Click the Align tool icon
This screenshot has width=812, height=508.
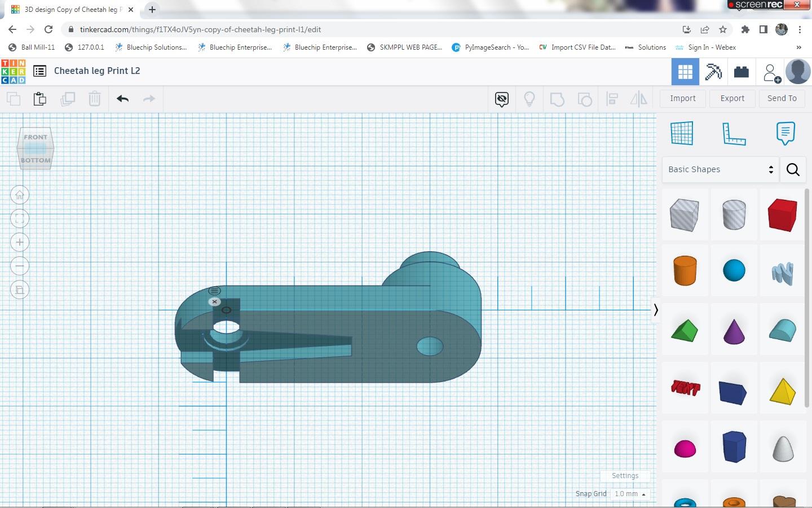[612, 99]
